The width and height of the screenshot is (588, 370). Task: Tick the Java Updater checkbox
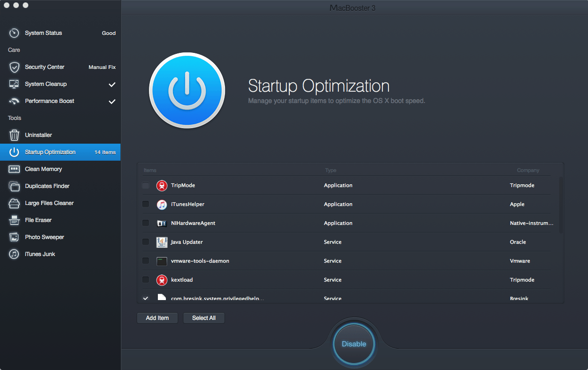[x=146, y=242]
